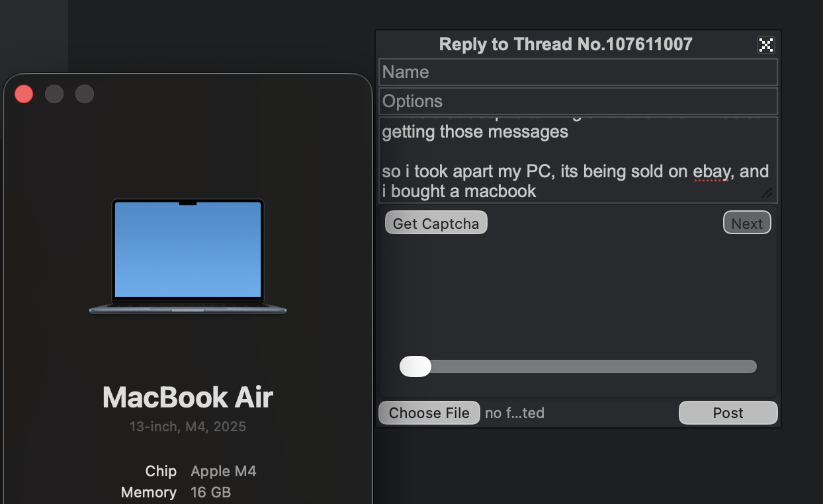Close the About This Mac window
This screenshot has width=823, height=504.
[x=24, y=94]
